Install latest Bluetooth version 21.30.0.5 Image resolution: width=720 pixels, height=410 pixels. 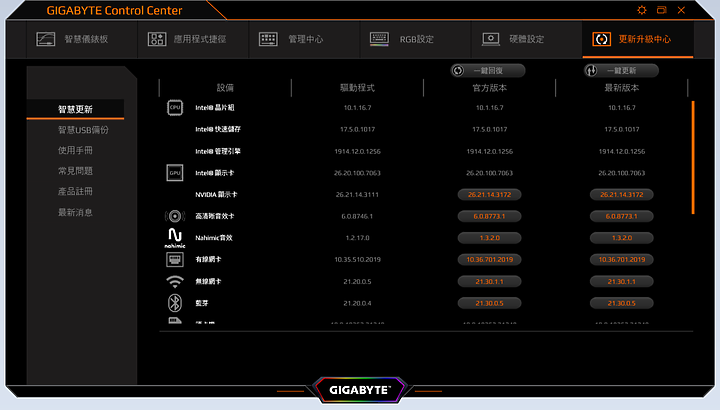click(622, 303)
